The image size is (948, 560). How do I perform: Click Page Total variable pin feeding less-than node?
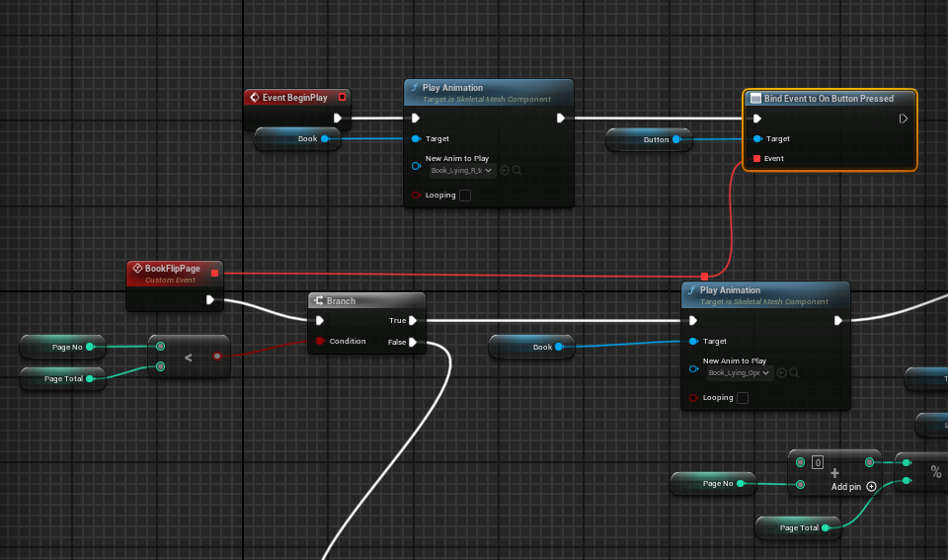pyautogui.click(x=90, y=378)
